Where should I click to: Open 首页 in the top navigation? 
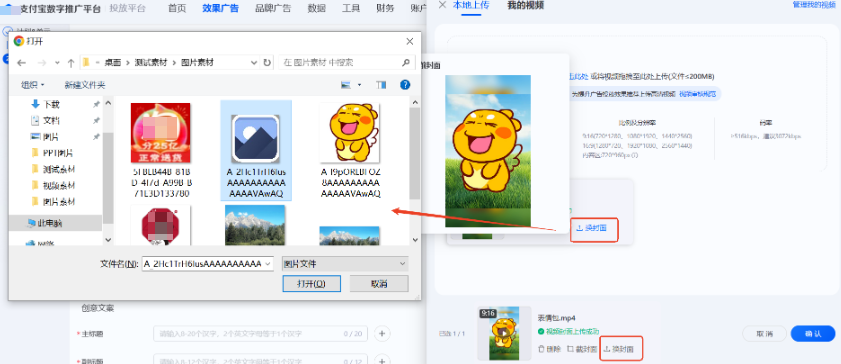coord(177,8)
